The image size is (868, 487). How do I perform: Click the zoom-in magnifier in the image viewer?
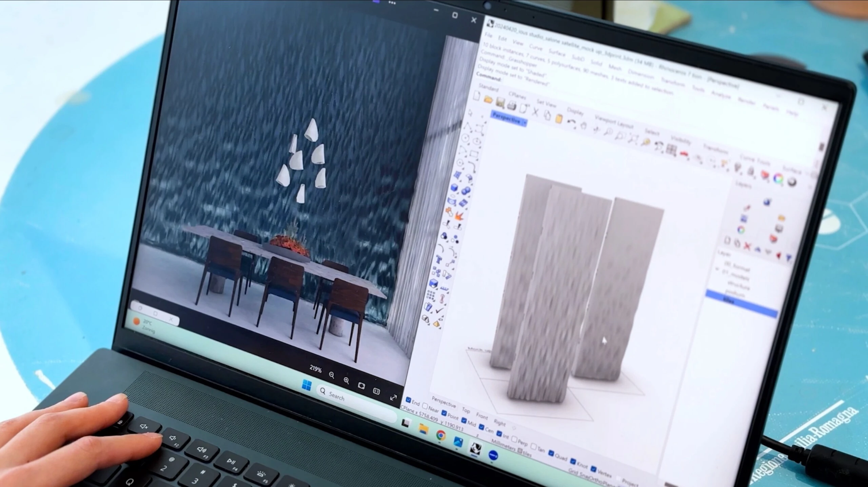coord(346,381)
